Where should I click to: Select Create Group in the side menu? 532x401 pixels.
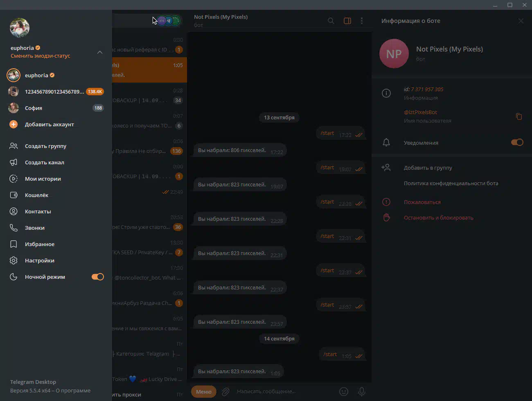click(x=45, y=146)
